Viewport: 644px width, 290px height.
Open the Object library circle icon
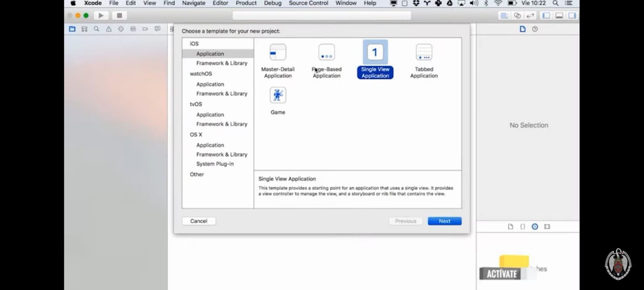pos(535,227)
